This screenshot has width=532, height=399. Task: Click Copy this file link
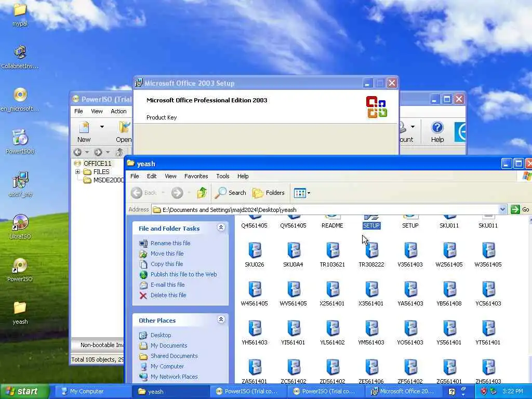point(167,264)
